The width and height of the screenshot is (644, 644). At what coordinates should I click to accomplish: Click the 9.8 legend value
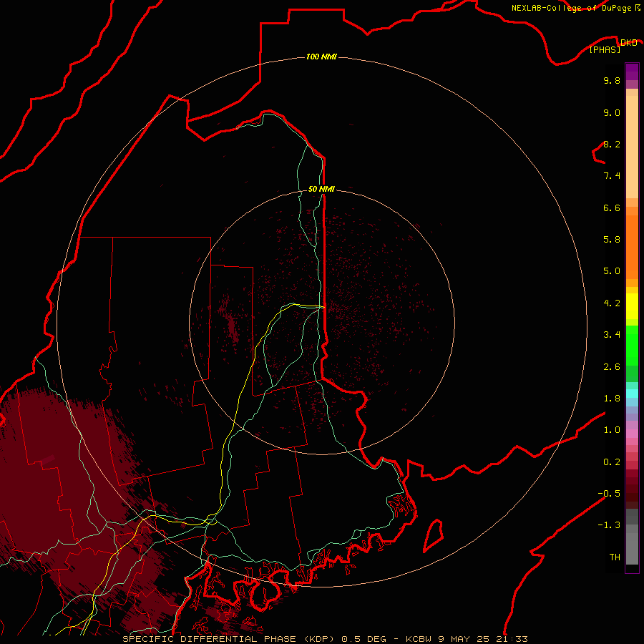click(612, 80)
